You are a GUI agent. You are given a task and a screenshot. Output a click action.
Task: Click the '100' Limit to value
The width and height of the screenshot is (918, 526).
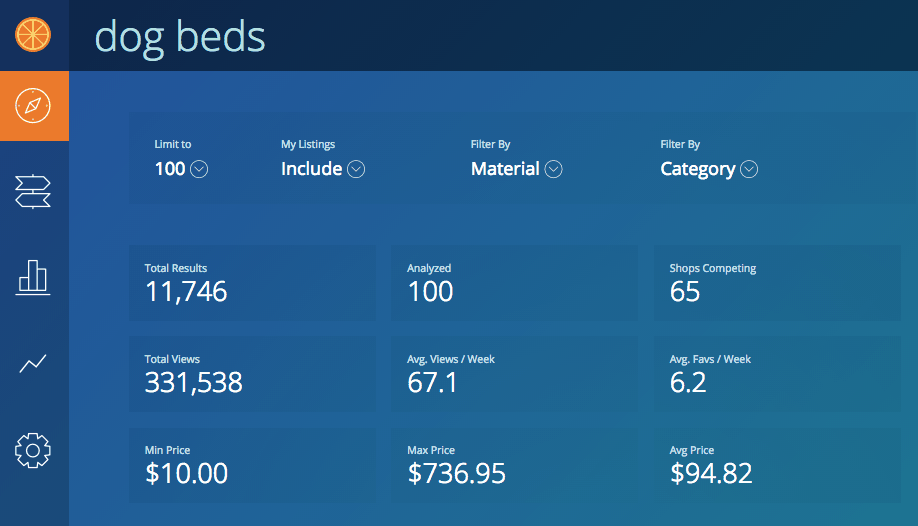(x=170, y=169)
